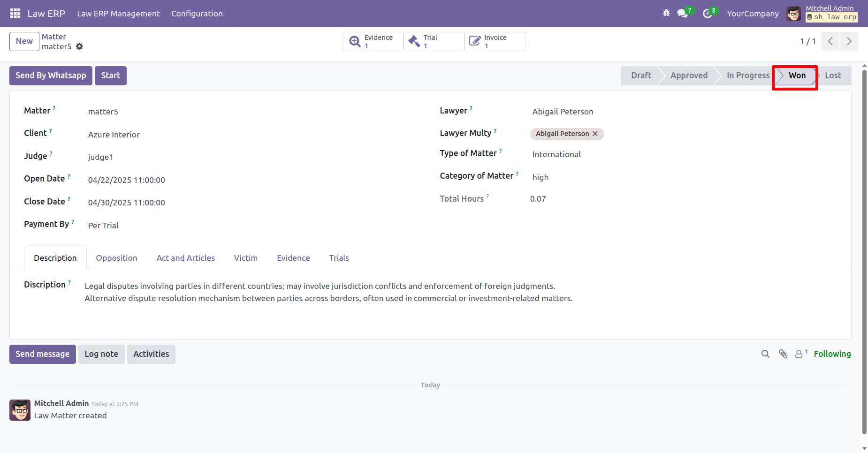
Task: Set status to In Progress
Action: [x=748, y=75]
